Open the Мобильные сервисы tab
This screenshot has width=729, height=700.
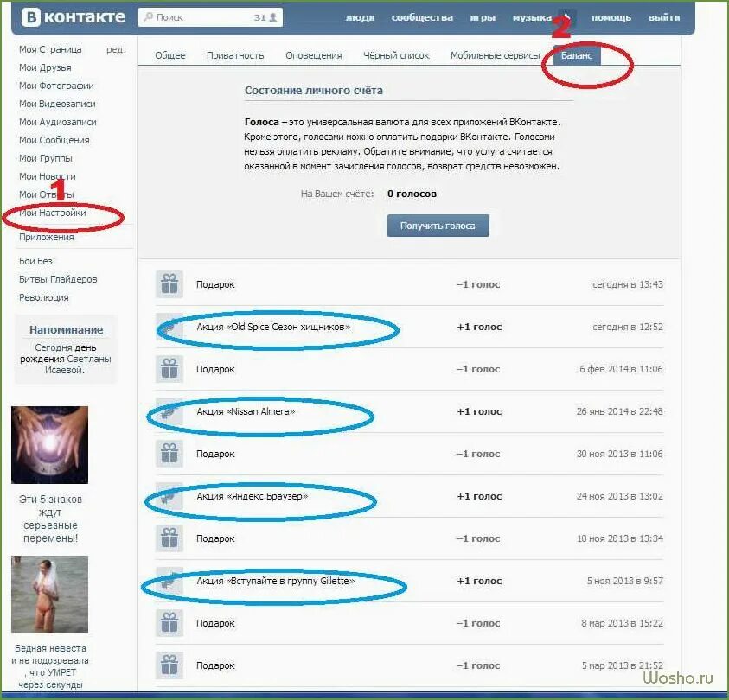tap(496, 55)
